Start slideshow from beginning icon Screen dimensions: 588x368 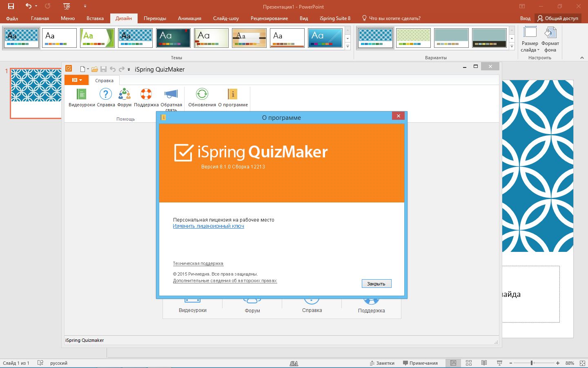point(67,6)
